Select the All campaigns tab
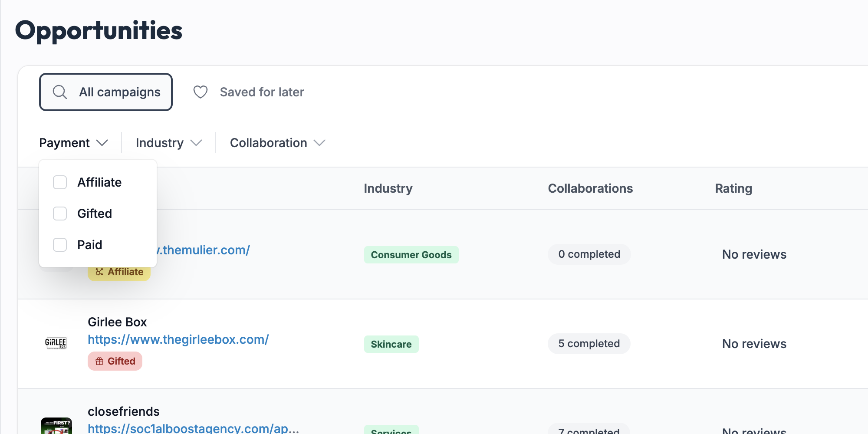868x434 pixels. [x=106, y=92]
